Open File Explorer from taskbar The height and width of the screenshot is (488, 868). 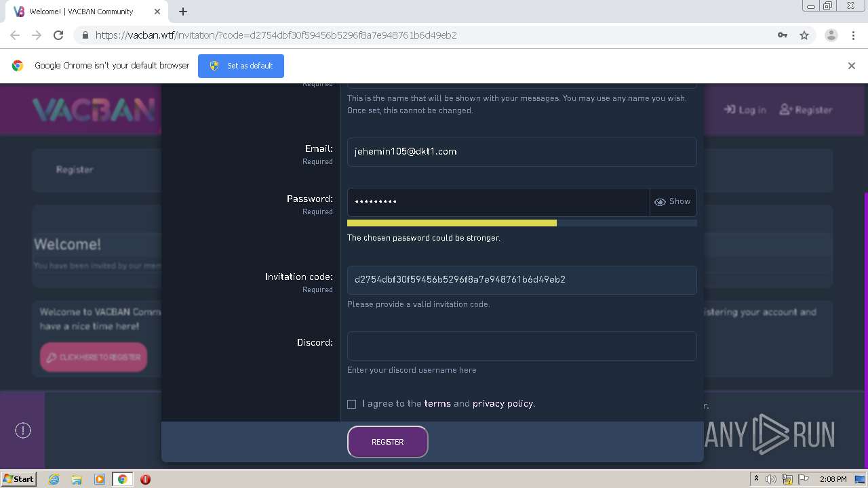[x=77, y=479]
